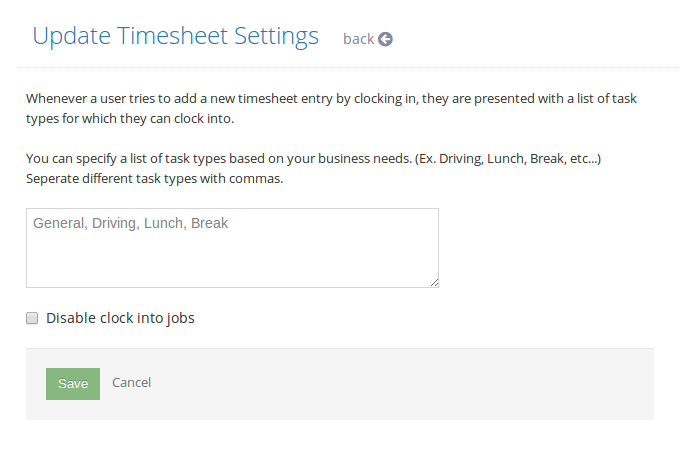This screenshot has width=680, height=452.
Task: Focus the task types text area
Action: coord(232,248)
